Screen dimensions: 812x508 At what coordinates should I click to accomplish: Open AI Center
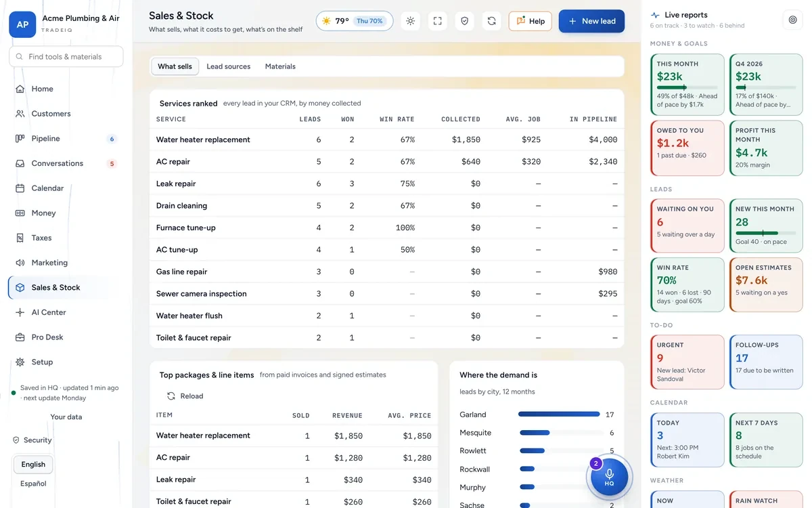point(66,312)
